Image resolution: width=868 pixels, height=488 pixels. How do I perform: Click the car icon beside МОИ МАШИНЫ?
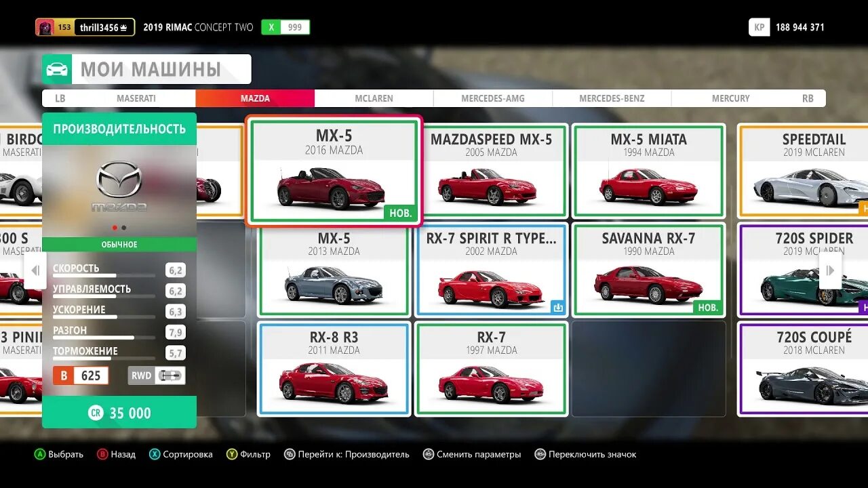(x=57, y=69)
